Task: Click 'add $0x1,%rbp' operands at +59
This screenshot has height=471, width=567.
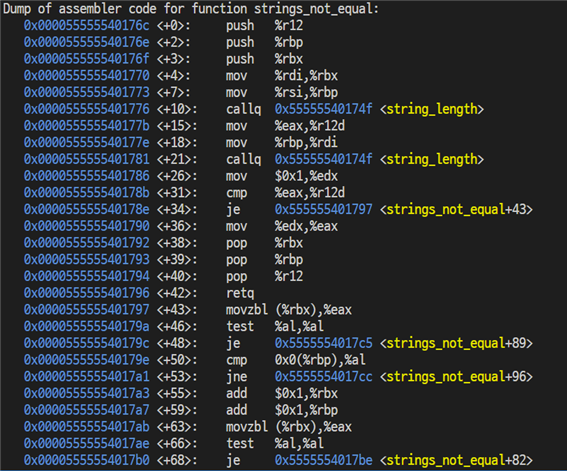Action: pyautogui.click(x=306, y=410)
